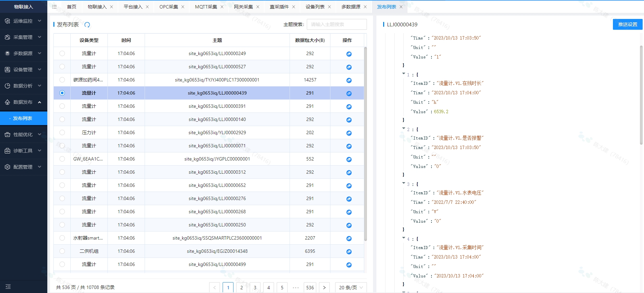Close the OPC采集 tab
Screen dimensions: 644x293
coord(183,7)
